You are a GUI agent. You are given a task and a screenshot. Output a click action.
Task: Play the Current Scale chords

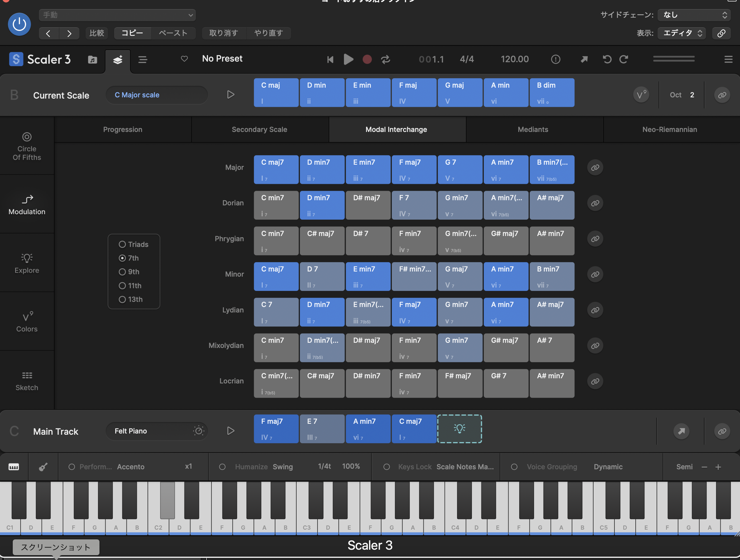[230, 95]
